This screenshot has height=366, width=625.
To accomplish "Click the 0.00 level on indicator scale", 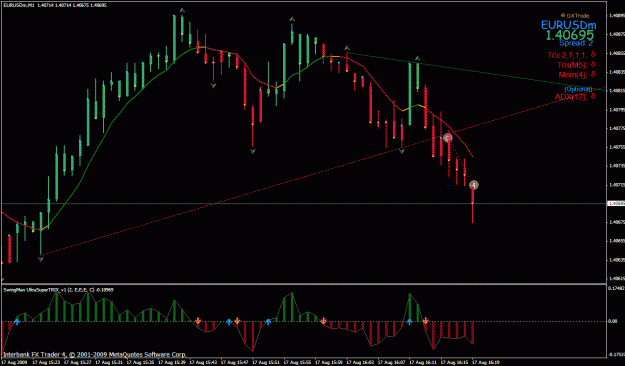I will (x=614, y=321).
